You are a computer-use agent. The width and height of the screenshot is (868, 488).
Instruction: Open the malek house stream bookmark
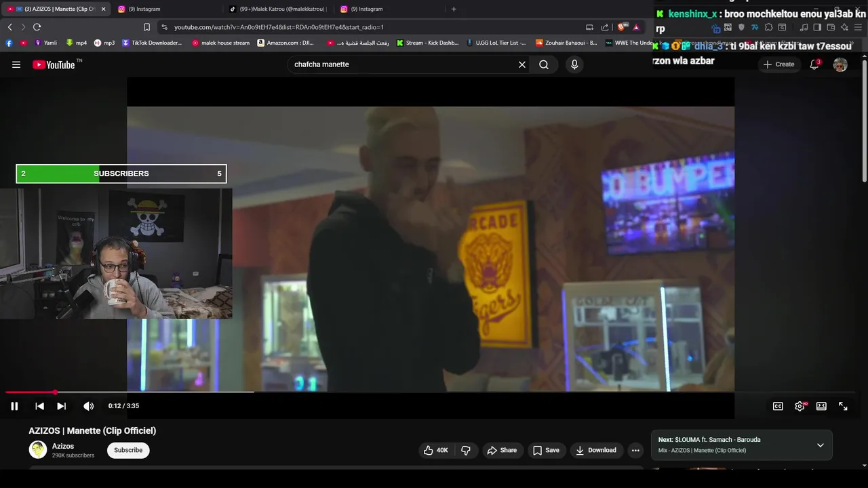(220, 43)
